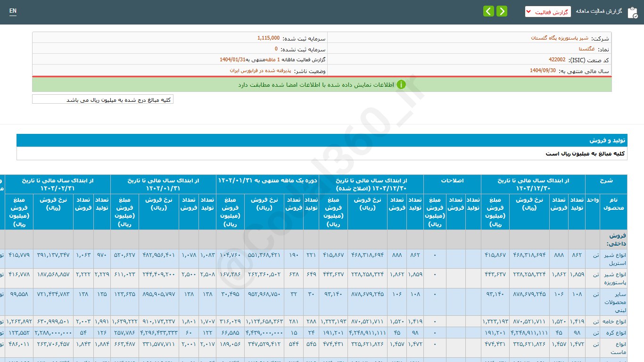The width and height of the screenshot is (644, 362).
Task: Click the red dropdown arrow for report type
Action: point(529,12)
